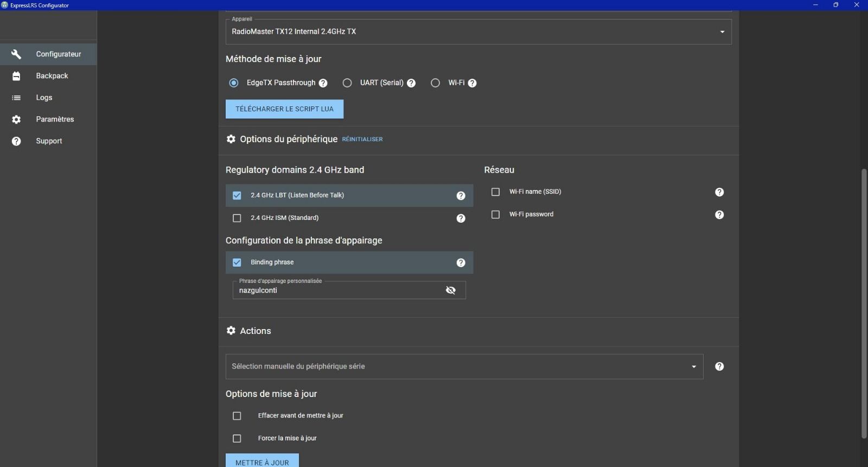Open Backpack in the sidebar
This screenshot has width=868, height=467.
52,76
